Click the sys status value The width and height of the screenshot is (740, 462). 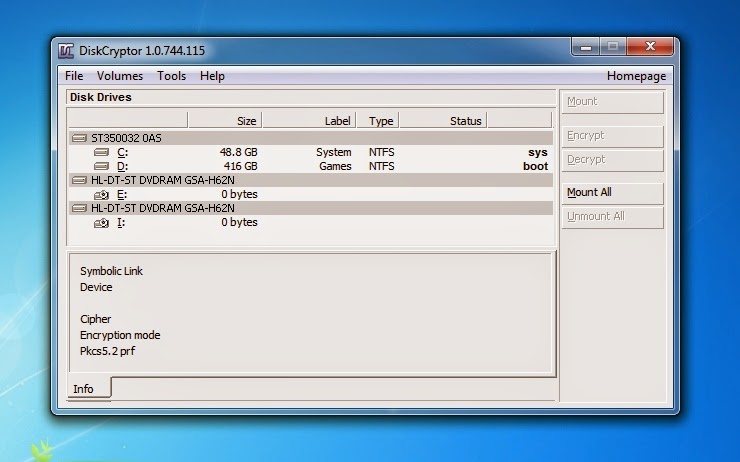coord(538,152)
